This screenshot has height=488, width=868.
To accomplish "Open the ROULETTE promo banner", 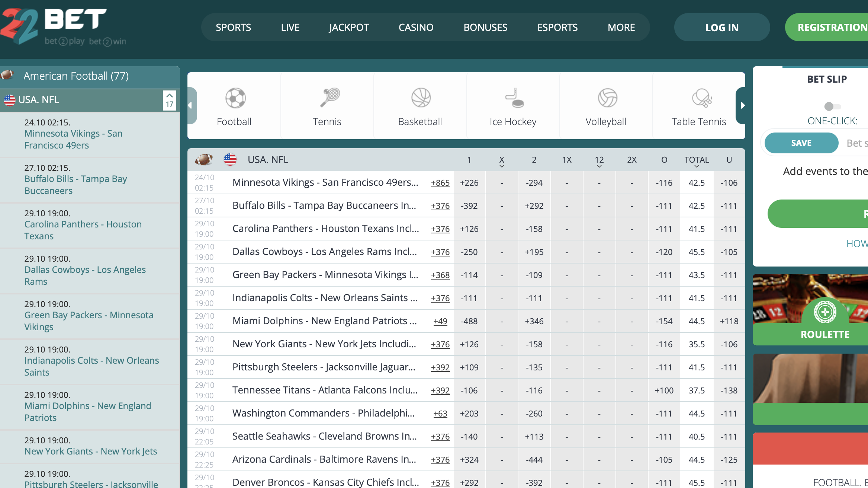I will (x=810, y=310).
